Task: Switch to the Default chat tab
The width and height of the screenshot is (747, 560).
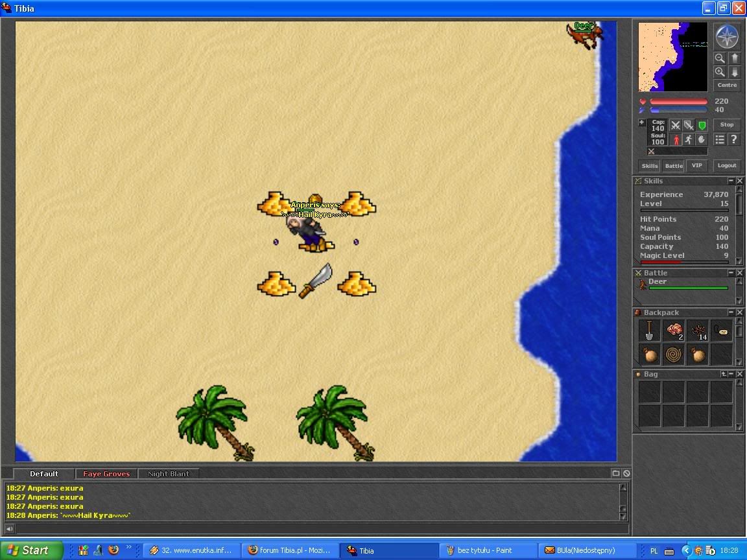Action: 44,474
